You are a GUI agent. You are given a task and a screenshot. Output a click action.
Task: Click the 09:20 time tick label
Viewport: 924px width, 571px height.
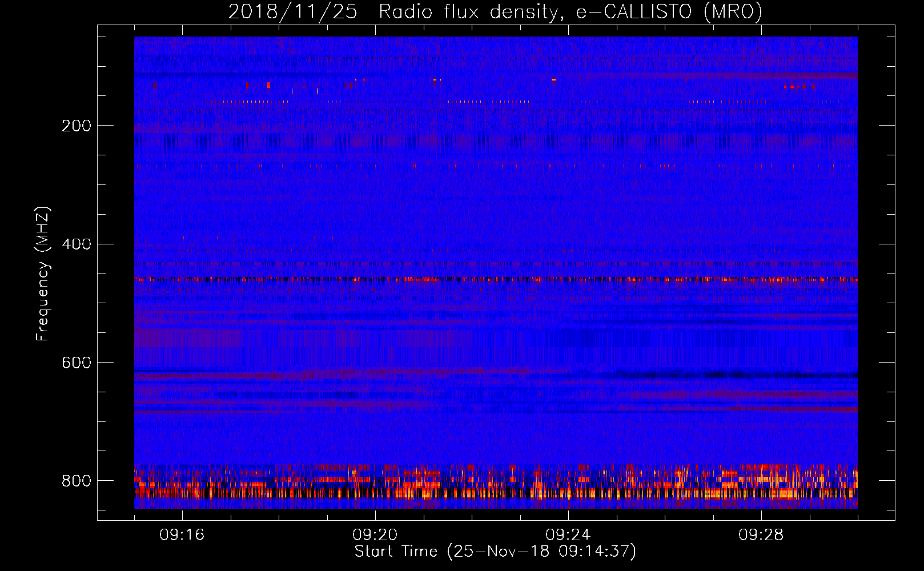tap(375, 535)
